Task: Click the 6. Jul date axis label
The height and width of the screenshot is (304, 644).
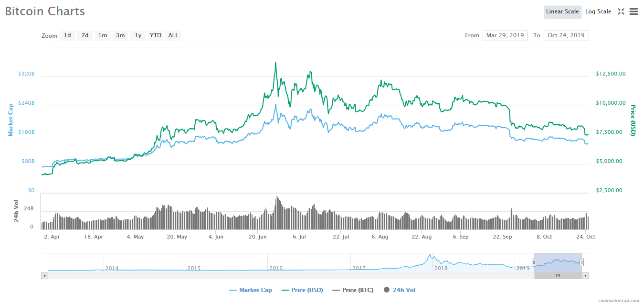Action: point(299,237)
